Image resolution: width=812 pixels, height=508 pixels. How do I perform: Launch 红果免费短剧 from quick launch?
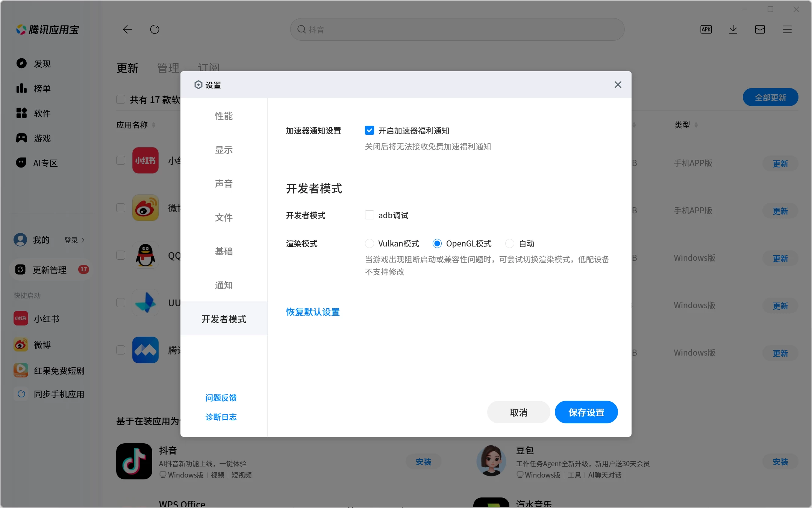point(49,371)
